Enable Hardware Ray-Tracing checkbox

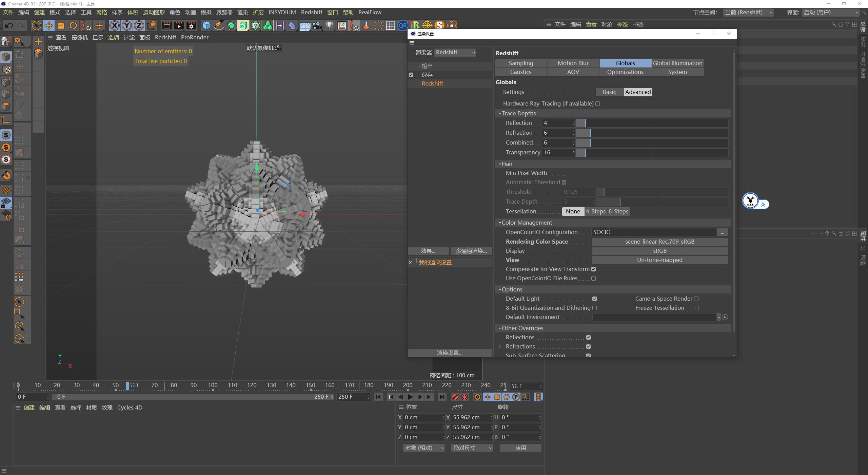click(598, 103)
